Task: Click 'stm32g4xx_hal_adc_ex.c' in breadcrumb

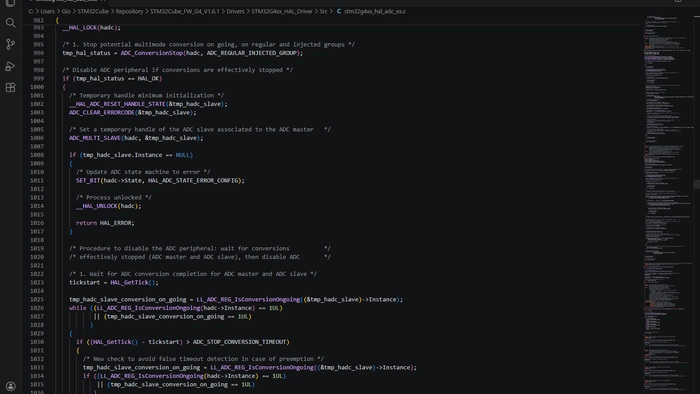Action: click(x=375, y=12)
